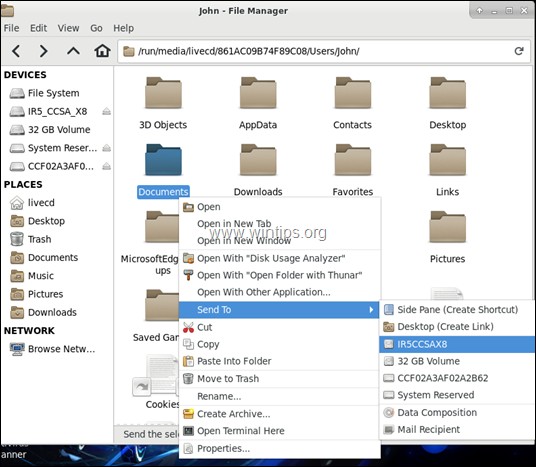Go to parent folder with up arrow
Image resolution: width=536 pixels, height=467 pixels.
pos(73,51)
